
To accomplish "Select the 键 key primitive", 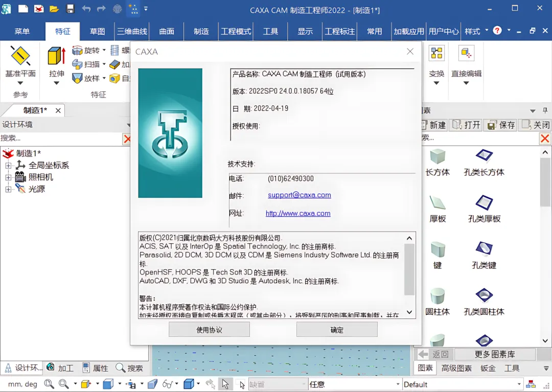I will (438, 256).
